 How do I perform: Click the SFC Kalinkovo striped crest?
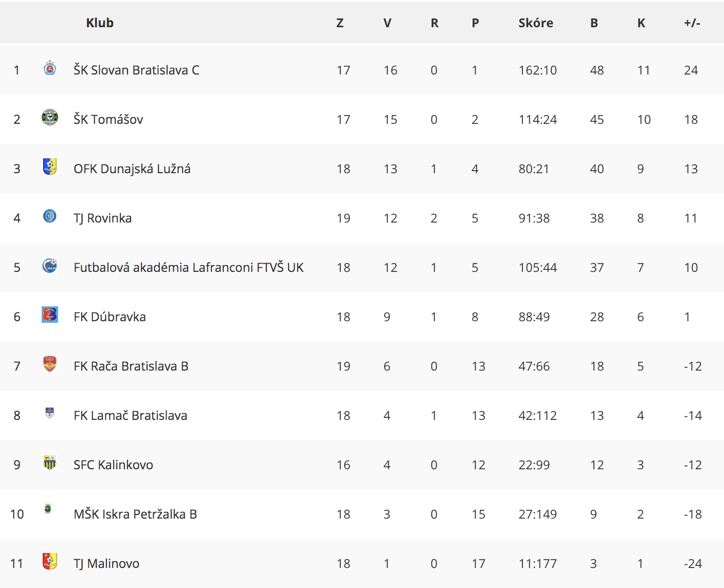pyautogui.click(x=50, y=463)
